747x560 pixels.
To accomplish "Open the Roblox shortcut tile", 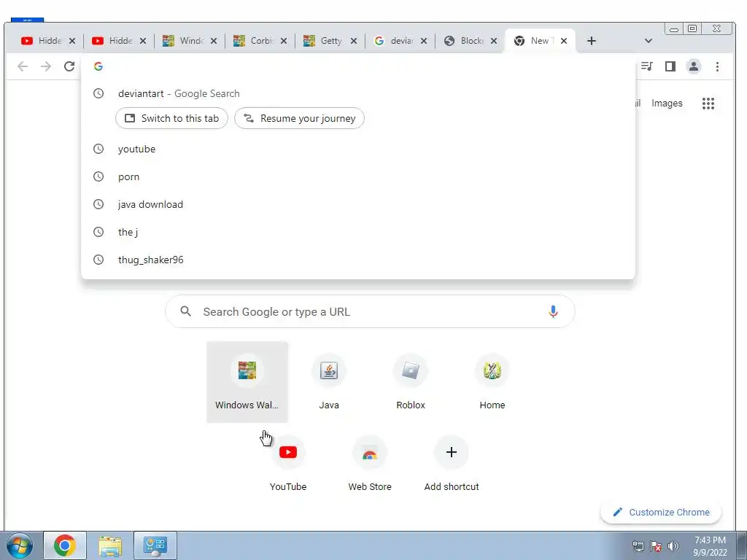I will (x=411, y=382).
